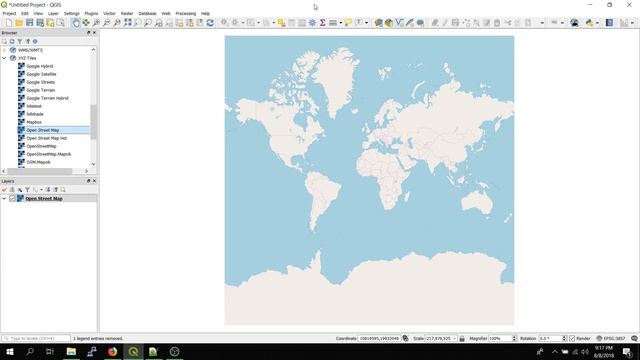Open Windows Start menu
The height and width of the screenshot is (360, 640).
click(10, 351)
